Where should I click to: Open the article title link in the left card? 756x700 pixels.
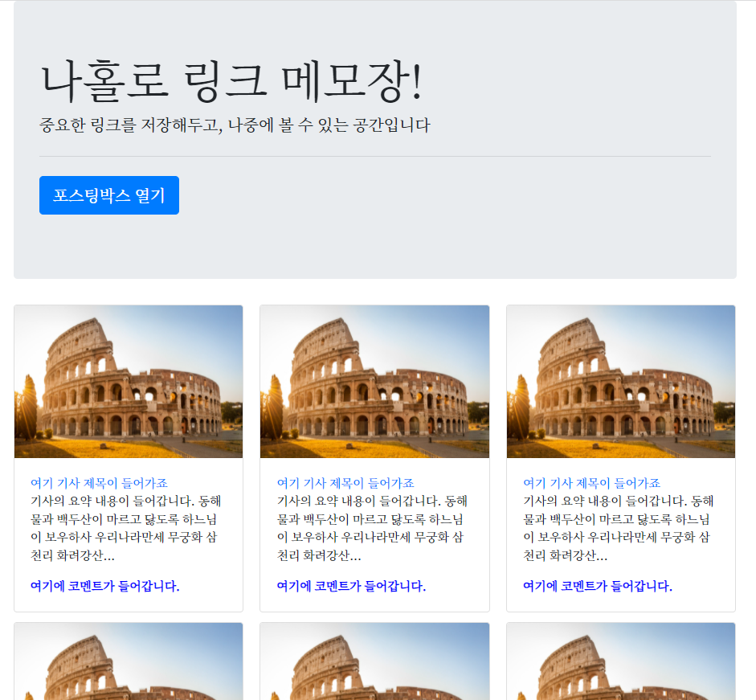click(99, 483)
